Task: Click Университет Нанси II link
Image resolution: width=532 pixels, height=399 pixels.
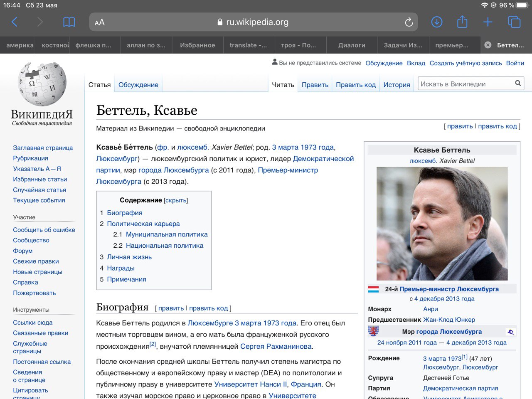Action: coord(251,384)
